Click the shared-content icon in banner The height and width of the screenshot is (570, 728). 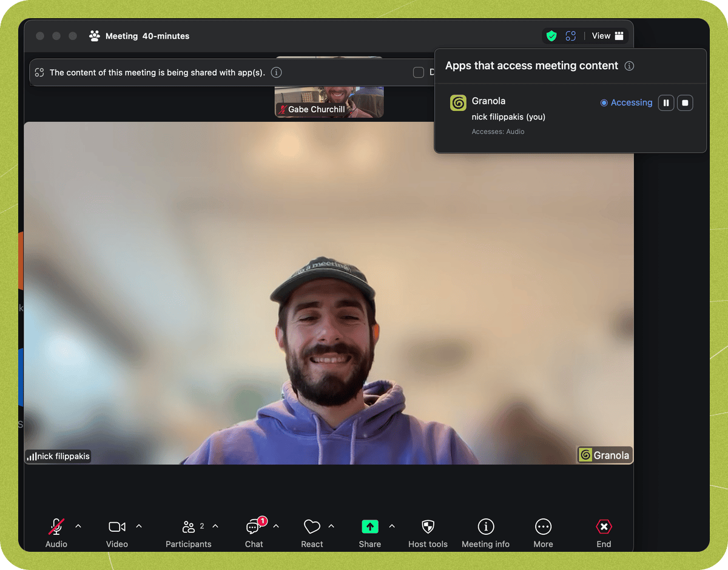[x=39, y=73]
